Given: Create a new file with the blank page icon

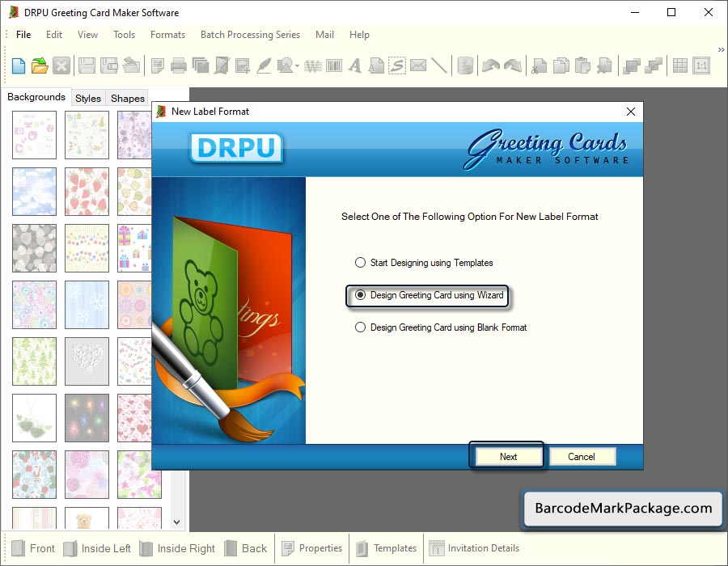Looking at the screenshot, I should point(19,65).
